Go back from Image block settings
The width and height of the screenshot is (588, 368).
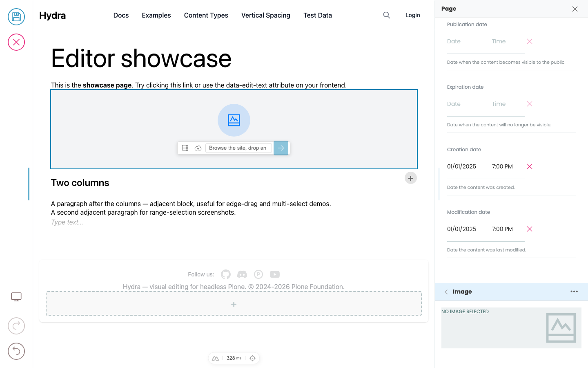[x=446, y=292]
